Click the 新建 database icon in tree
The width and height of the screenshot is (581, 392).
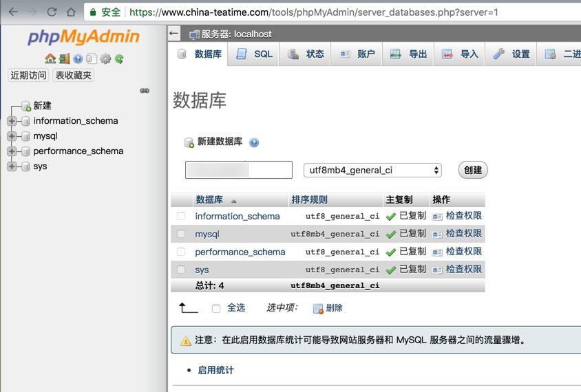point(26,106)
